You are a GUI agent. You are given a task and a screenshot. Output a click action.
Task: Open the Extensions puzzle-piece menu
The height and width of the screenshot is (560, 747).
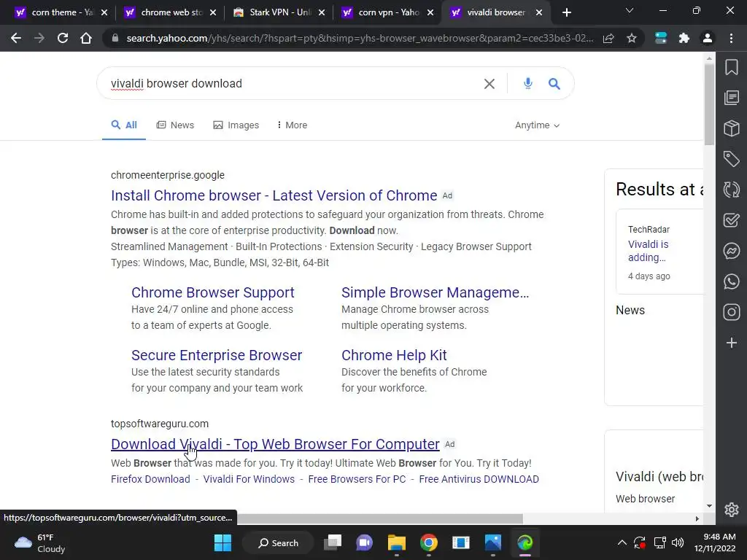coord(684,38)
